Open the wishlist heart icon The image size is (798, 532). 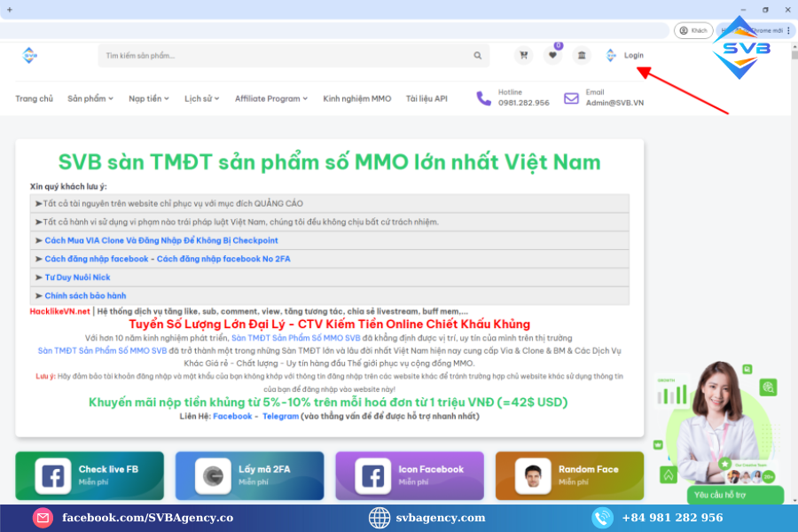pyautogui.click(x=552, y=56)
